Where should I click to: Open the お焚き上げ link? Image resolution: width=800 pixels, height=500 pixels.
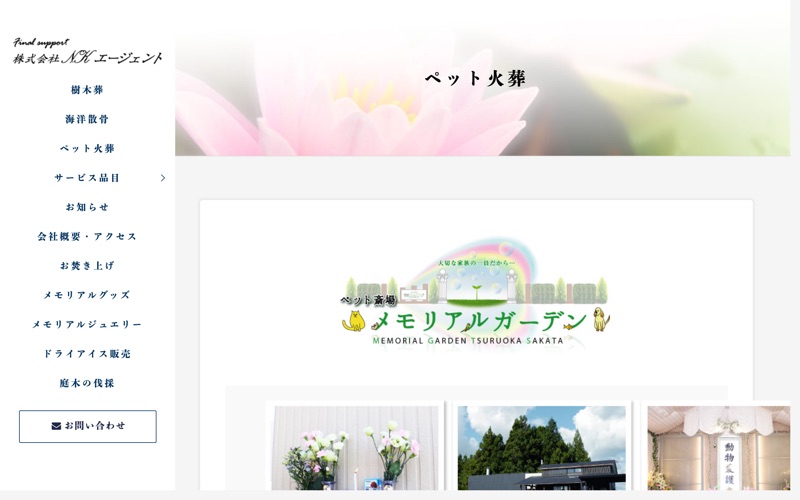point(87,266)
